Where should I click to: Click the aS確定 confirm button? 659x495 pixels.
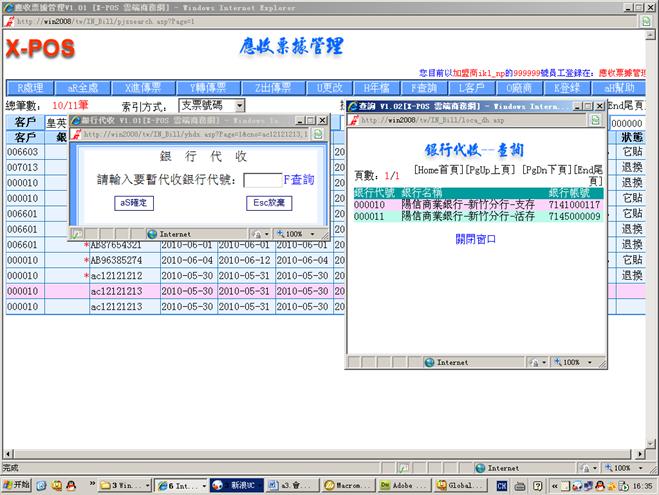click(x=134, y=203)
